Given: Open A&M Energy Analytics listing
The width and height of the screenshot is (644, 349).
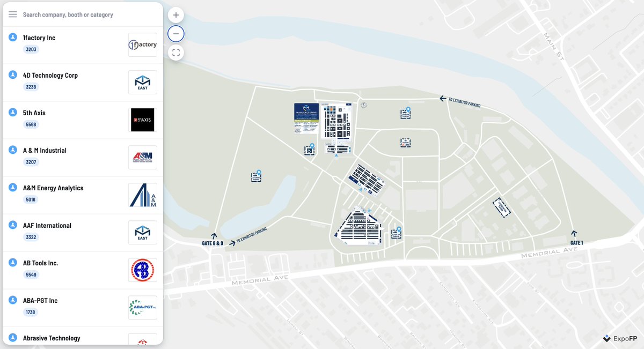Looking at the screenshot, I should (83, 195).
